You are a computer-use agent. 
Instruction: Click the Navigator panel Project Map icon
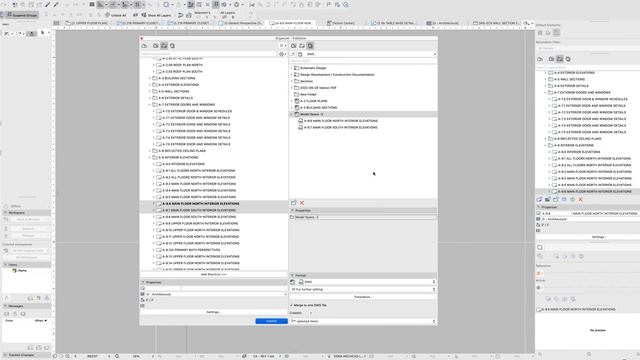(540, 59)
